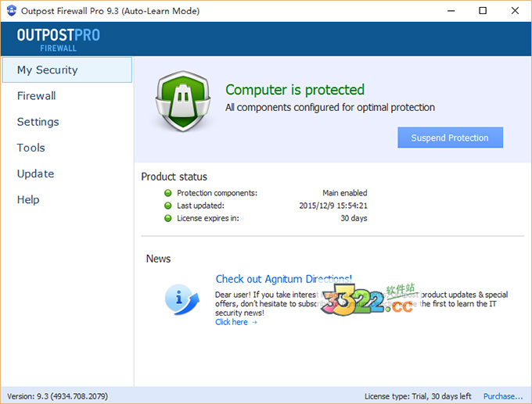Image resolution: width=532 pixels, height=404 pixels.
Task: Follow the Click here news link
Action: click(x=232, y=322)
